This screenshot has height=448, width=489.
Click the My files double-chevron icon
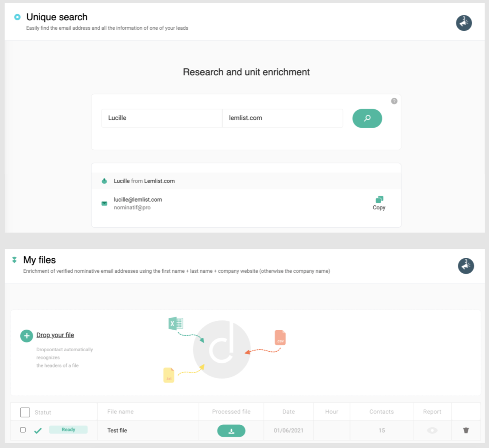coord(15,260)
